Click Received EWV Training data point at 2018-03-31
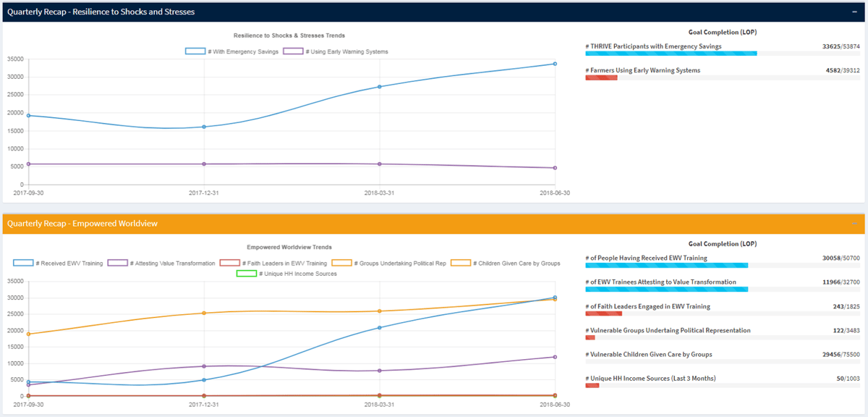The width and height of the screenshot is (868, 417). (x=380, y=328)
